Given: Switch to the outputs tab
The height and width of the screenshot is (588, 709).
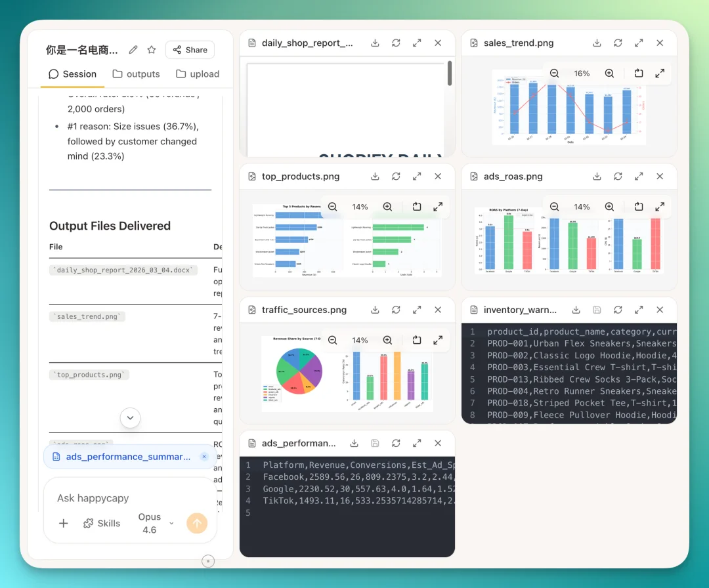Looking at the screenshot, I should [136, 73].
